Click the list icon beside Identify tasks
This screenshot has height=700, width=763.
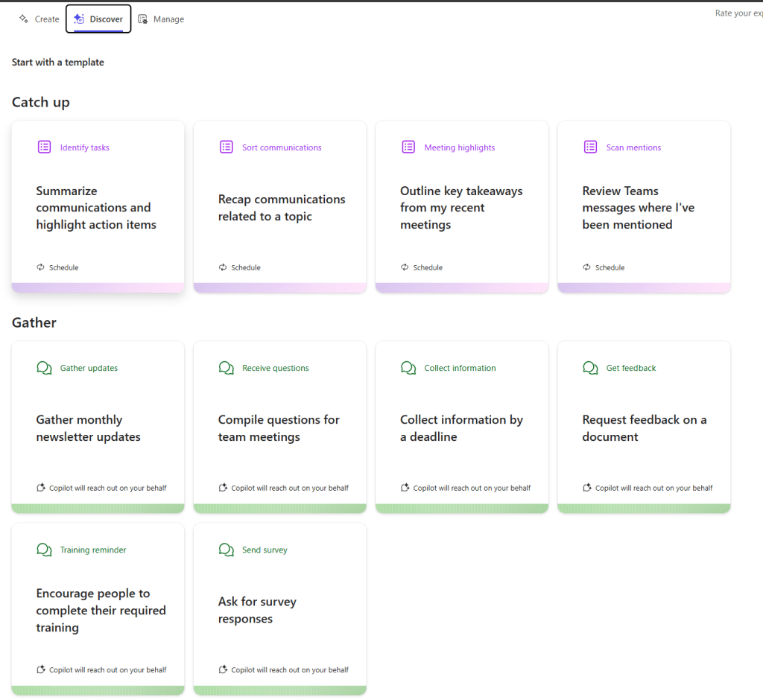click(44, 147)
